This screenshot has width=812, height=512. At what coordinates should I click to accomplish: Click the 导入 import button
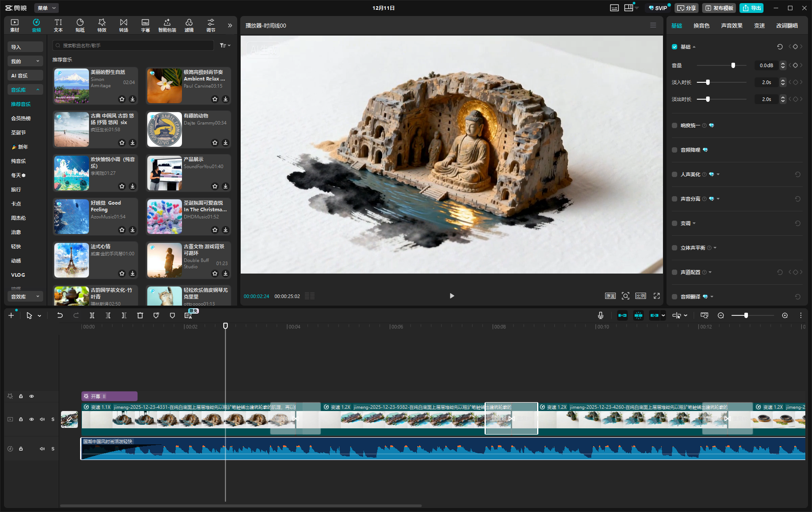pos(25,47)
